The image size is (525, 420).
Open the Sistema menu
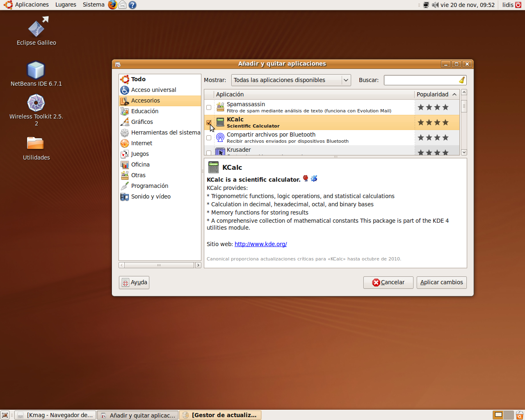[x=93, y=5]
